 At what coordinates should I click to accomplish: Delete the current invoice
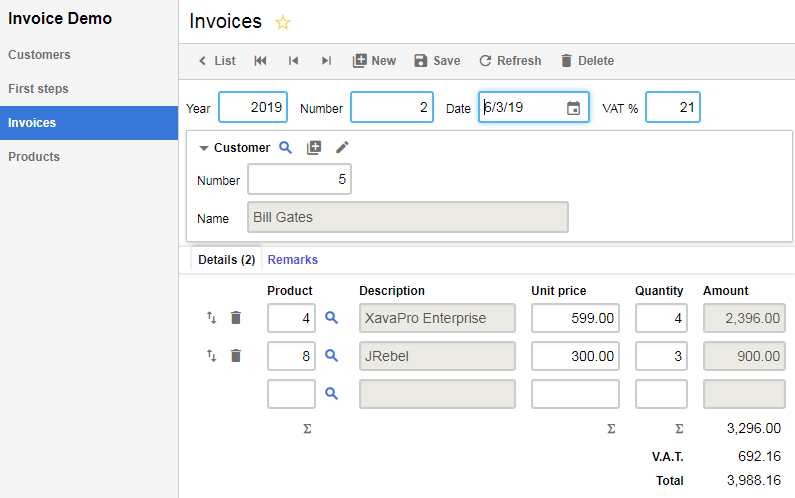point(586,61)
